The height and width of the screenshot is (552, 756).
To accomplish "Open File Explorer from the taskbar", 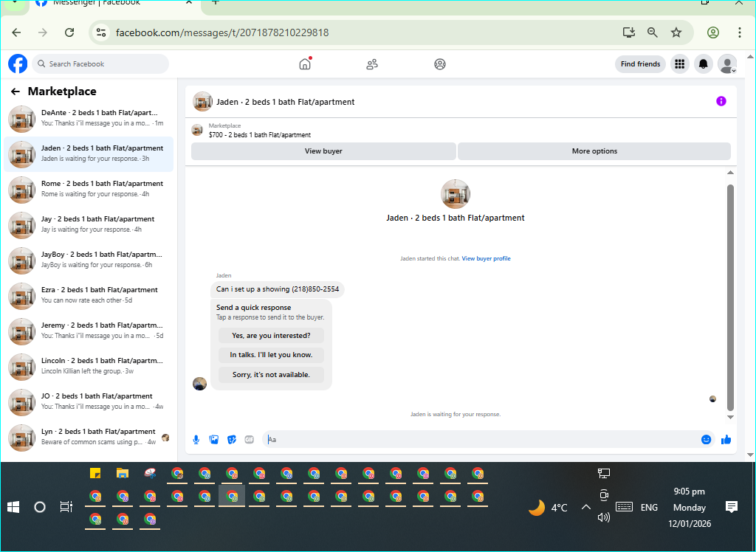I will coord(123,474).
